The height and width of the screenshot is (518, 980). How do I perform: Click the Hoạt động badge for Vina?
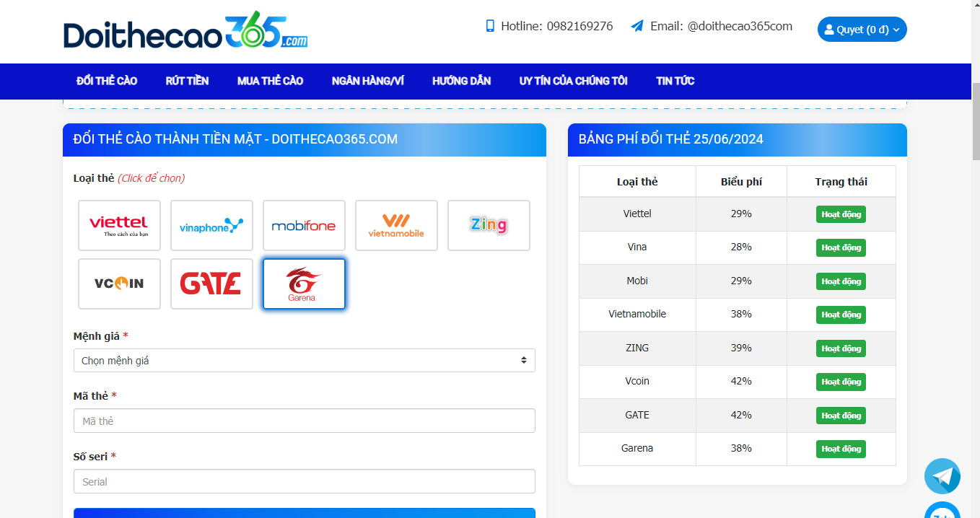[841, 247]
